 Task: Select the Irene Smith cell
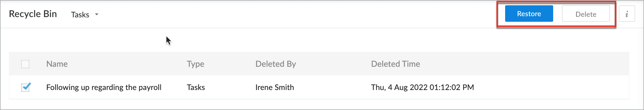[x=275, y=87]
